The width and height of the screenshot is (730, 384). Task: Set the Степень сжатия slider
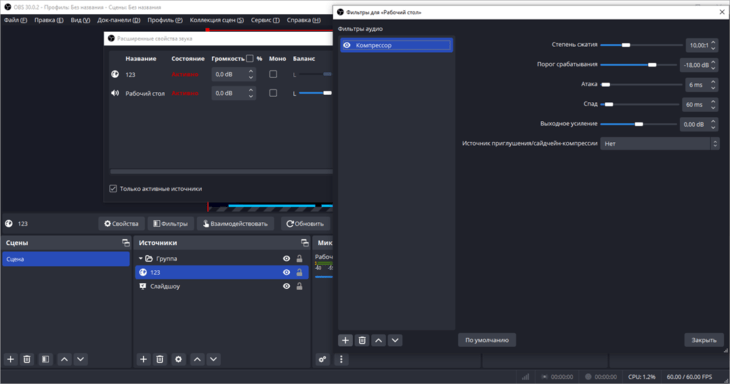coord(642,45)
